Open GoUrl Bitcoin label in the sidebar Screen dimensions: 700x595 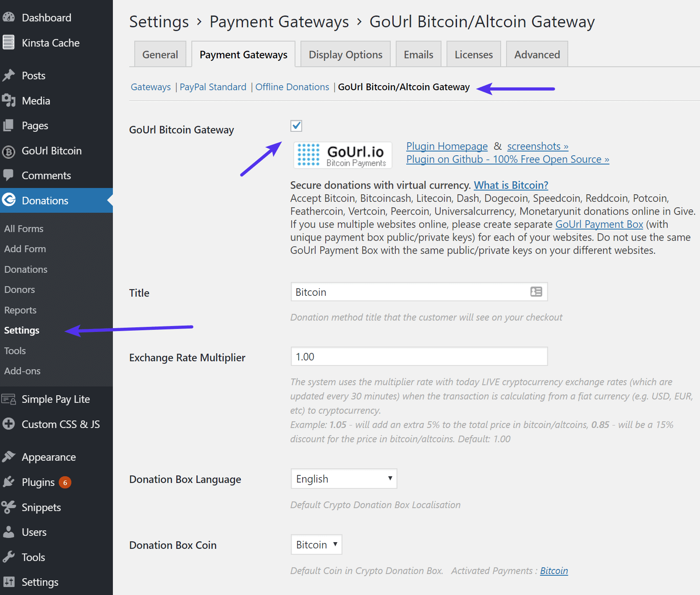52,151
